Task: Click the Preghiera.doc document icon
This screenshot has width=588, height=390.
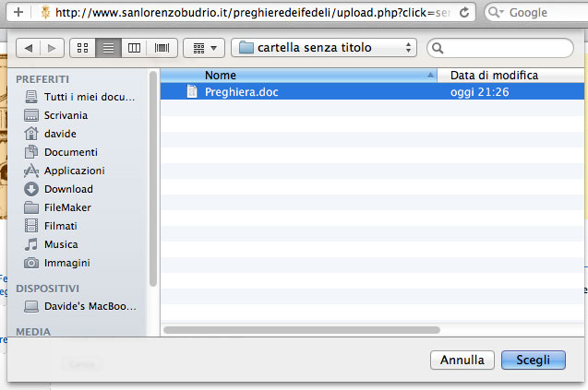Action: click(x=192, y=91)
